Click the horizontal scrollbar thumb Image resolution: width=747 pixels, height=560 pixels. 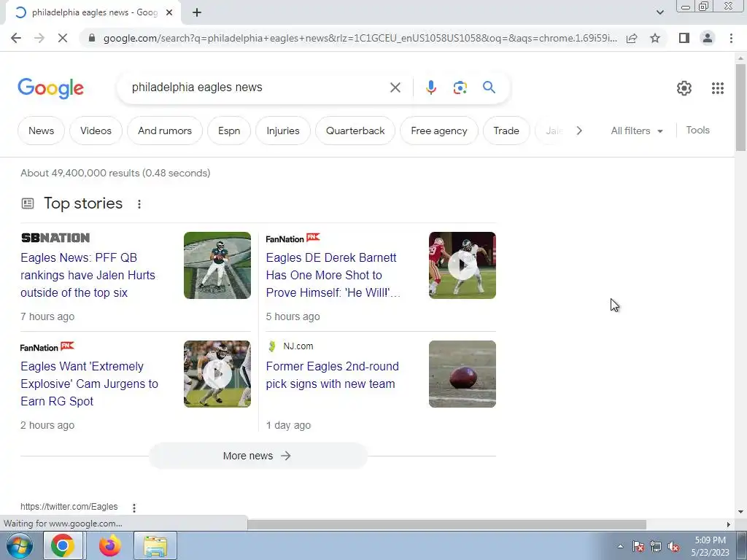(x=446, y=524)
